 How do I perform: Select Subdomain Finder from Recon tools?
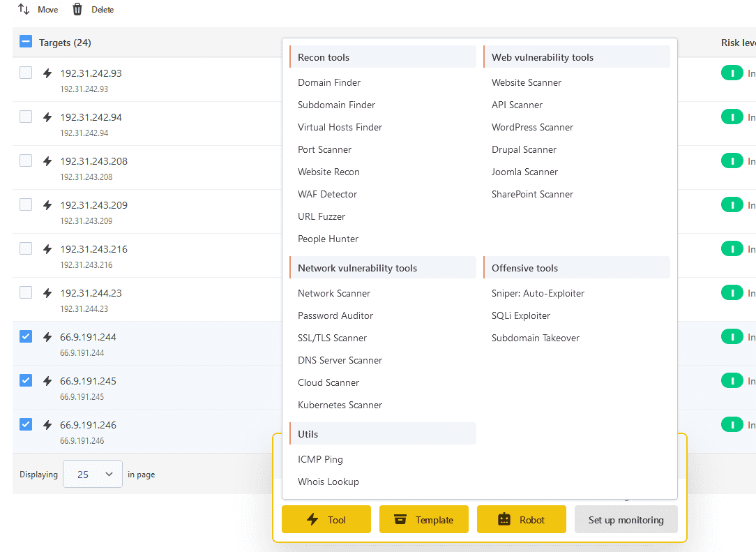coord(336,105)
